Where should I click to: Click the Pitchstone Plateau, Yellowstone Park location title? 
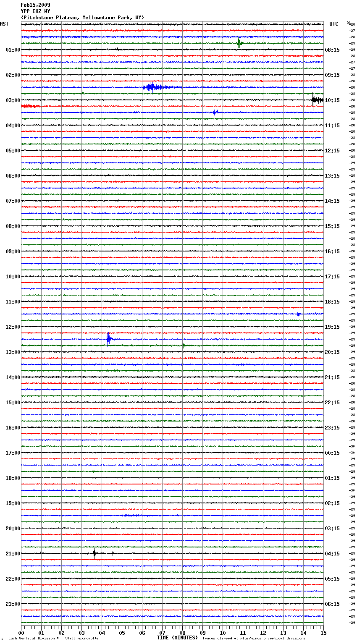(82, 18)
